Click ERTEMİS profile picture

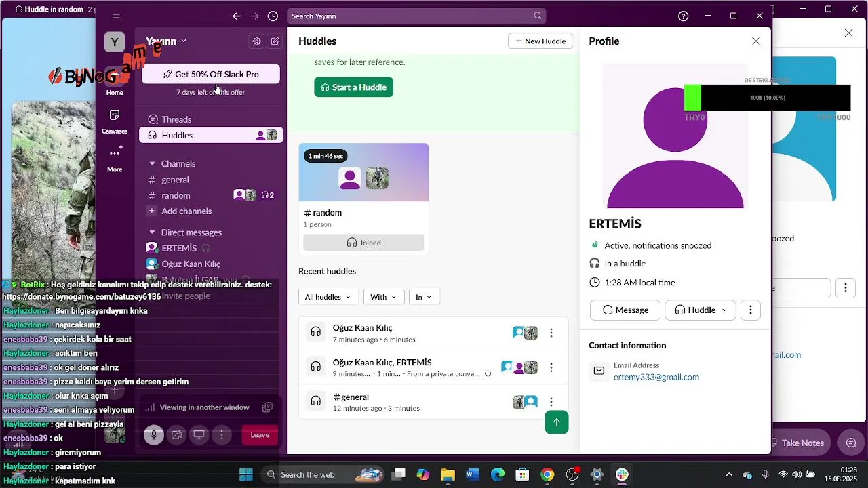tap(675, 136)
